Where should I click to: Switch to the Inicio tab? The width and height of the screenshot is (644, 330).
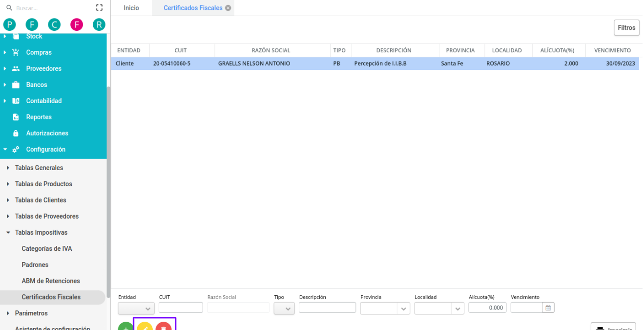pos(131,8)
